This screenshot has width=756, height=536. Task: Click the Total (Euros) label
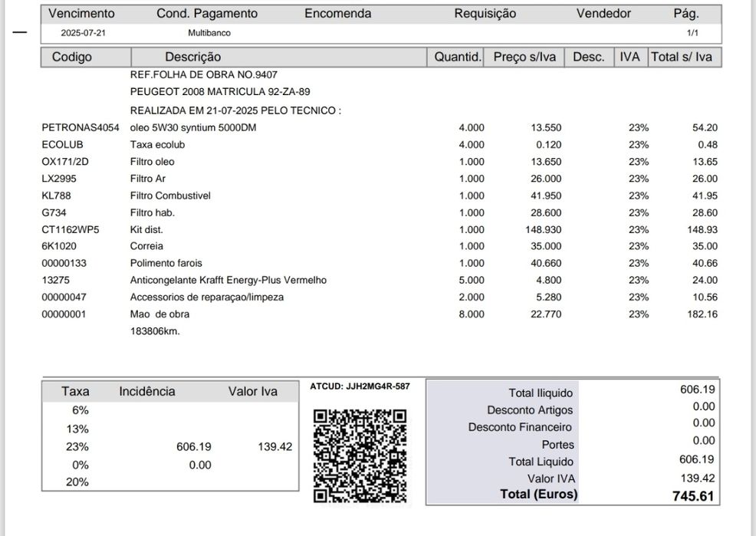pos(538,494)
